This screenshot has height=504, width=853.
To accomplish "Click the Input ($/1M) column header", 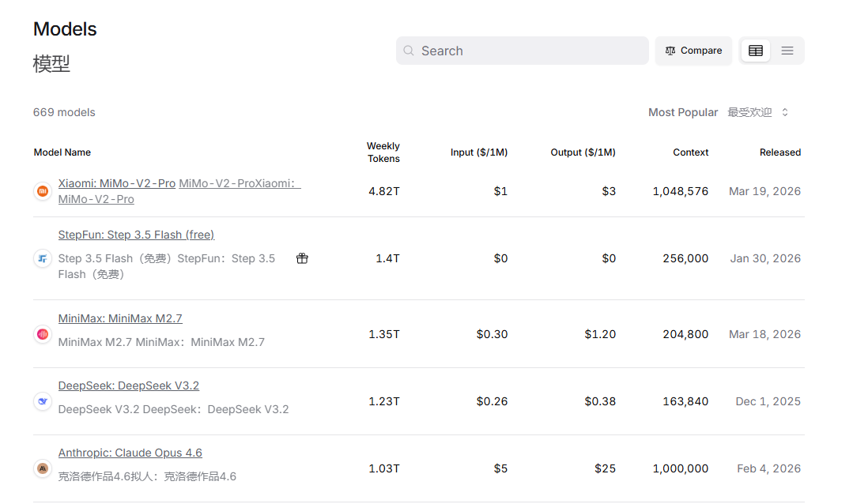I will pyautogui.click(x=479, y=152).
